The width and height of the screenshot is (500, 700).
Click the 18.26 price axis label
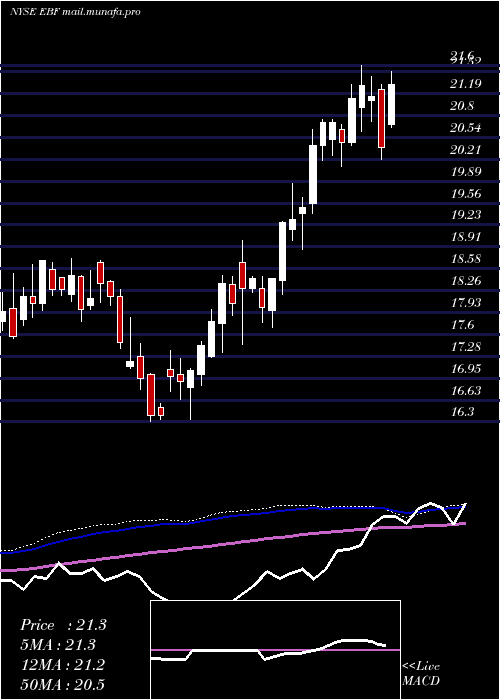click(466, 281)
